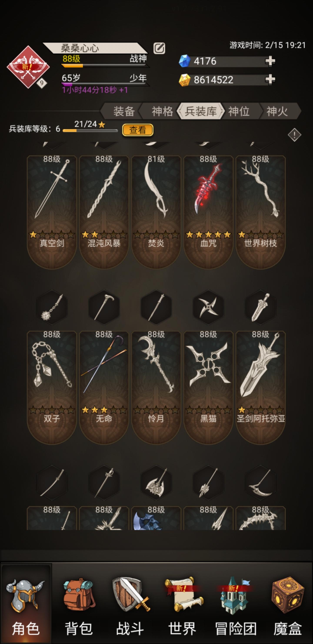Screen dimensions: 313x644
Task: Tap the shuriken hexagon icon above 黑猫
Action: point(208,307)
